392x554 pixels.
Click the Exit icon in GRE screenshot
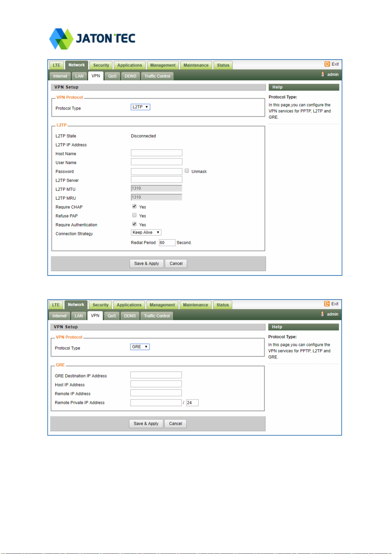(x=327, y=304)
